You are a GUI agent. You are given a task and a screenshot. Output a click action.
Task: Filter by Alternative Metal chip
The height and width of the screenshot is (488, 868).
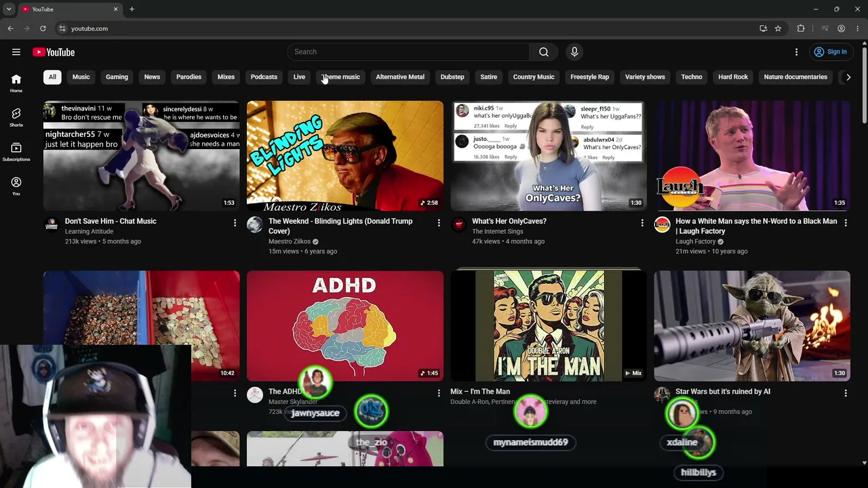[x=400, y=77]
